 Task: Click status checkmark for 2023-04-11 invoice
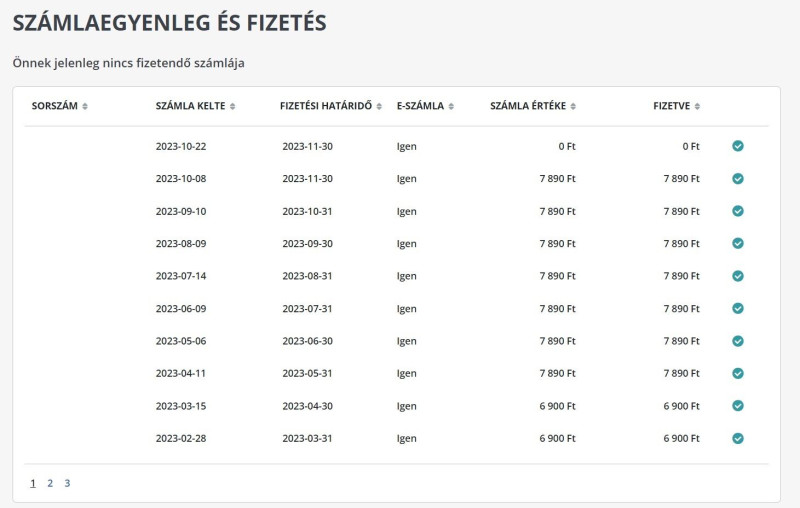738,373
